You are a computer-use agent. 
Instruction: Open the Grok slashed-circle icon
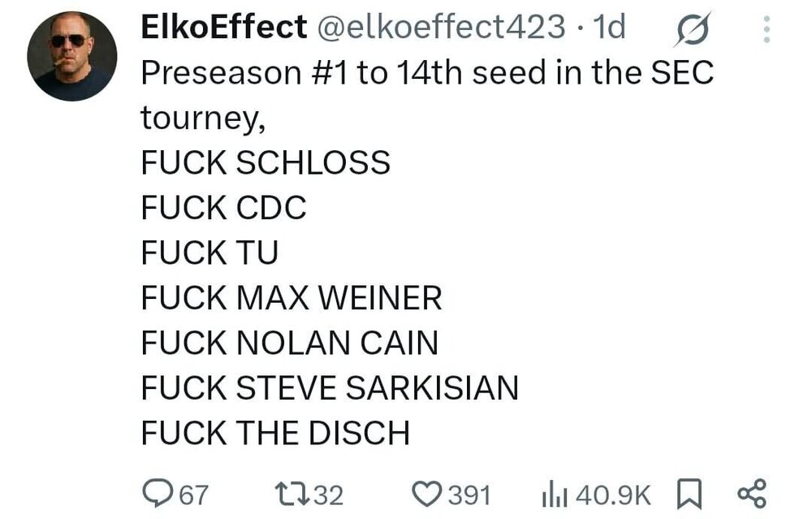693,28
